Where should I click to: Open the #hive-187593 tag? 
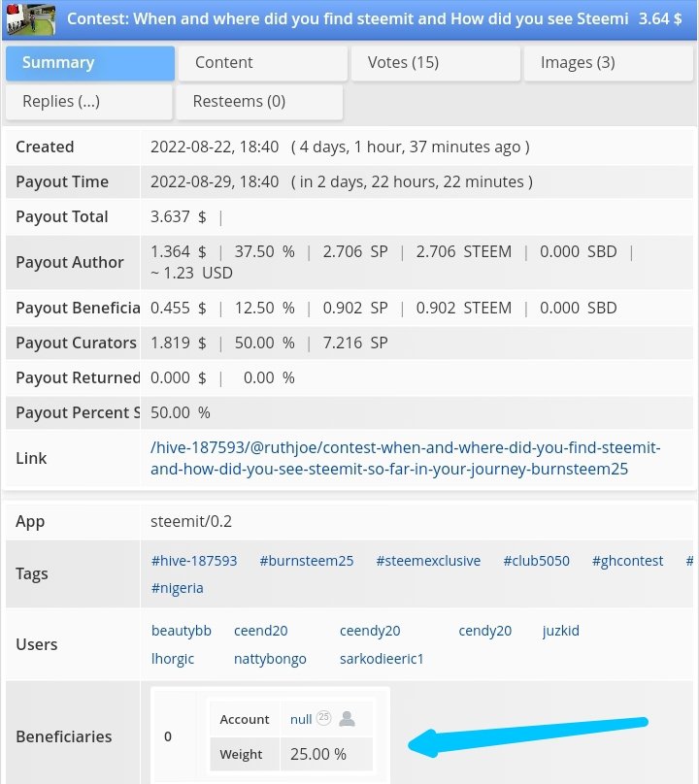(x=194, y=561)
